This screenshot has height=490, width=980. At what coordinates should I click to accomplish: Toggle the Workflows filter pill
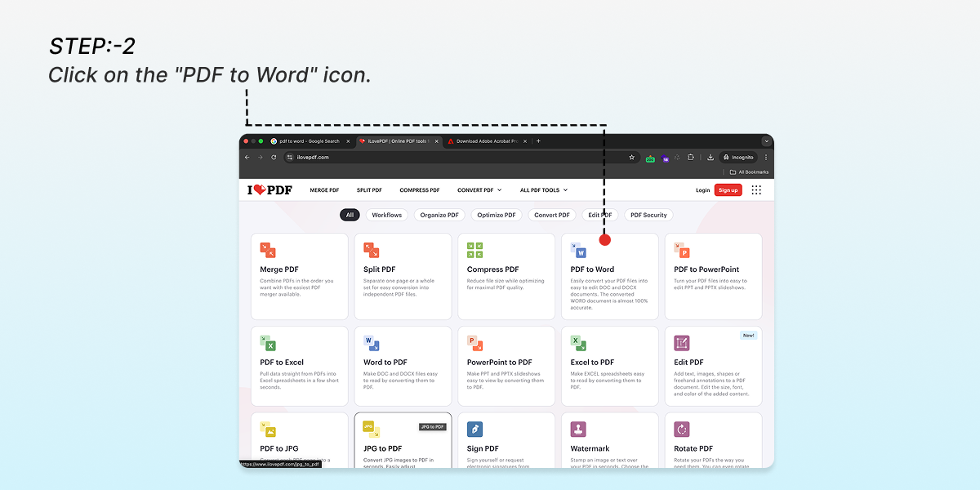pos(386,215)
